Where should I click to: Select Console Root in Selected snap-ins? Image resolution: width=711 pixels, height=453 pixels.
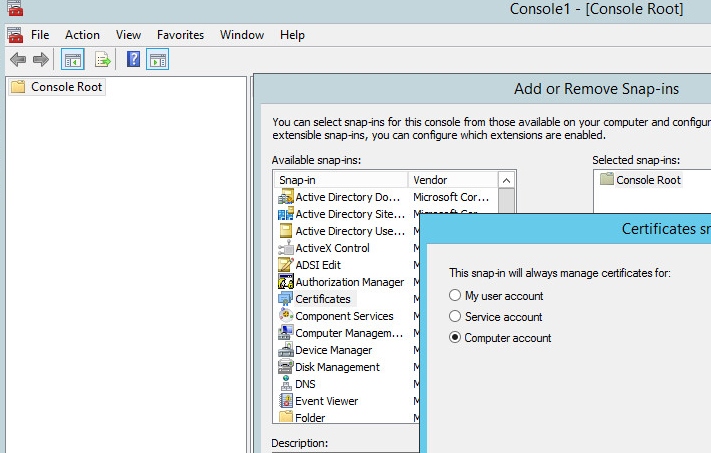[x=648, y=180]
